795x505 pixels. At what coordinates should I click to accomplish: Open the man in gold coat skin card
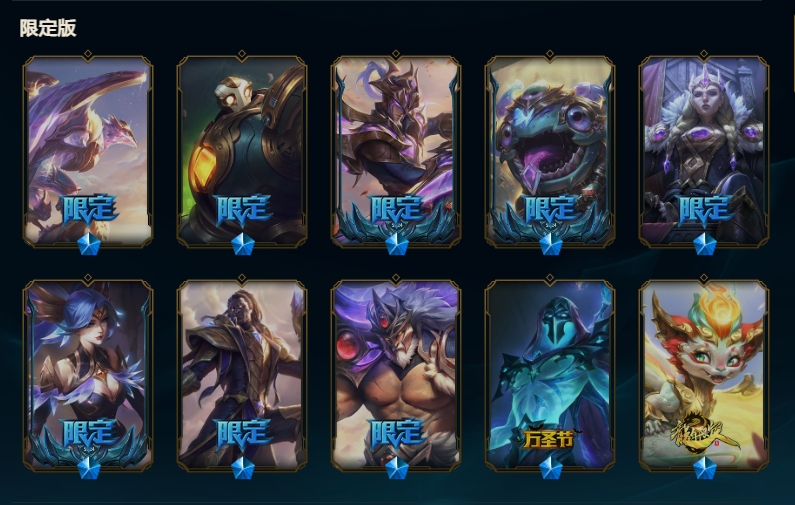coord(242,375)
